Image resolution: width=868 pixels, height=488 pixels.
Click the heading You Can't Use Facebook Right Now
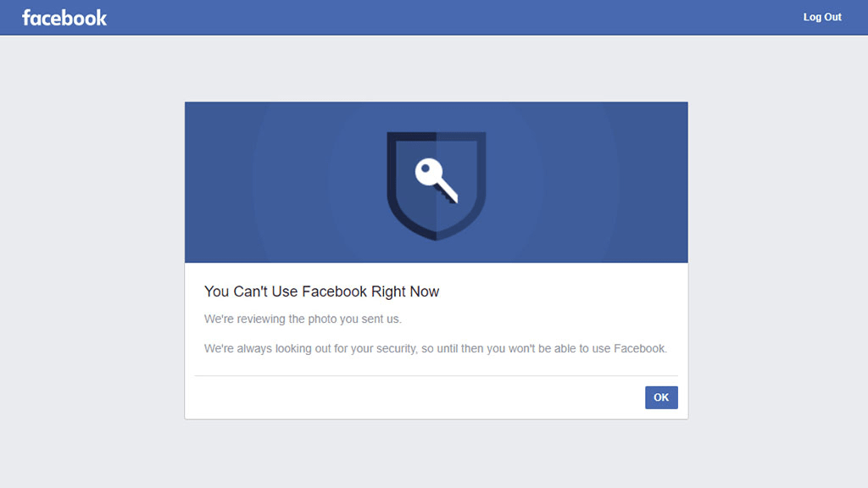pos(320,291)
